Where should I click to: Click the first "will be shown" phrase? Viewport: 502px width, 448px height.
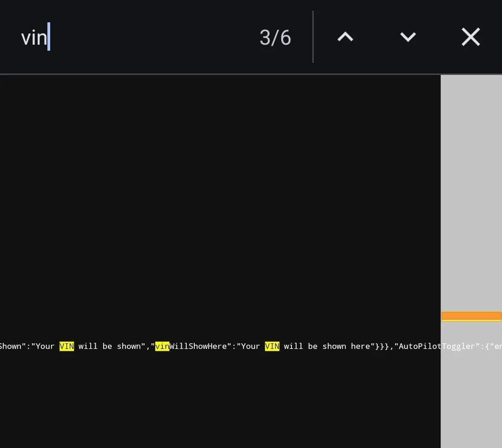click(x=110, y=347)
